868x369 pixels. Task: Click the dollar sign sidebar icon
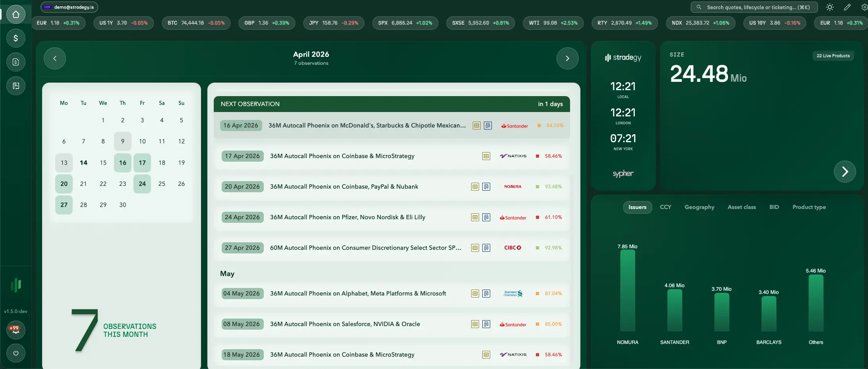pyautogui.click(x=16, y=38)
